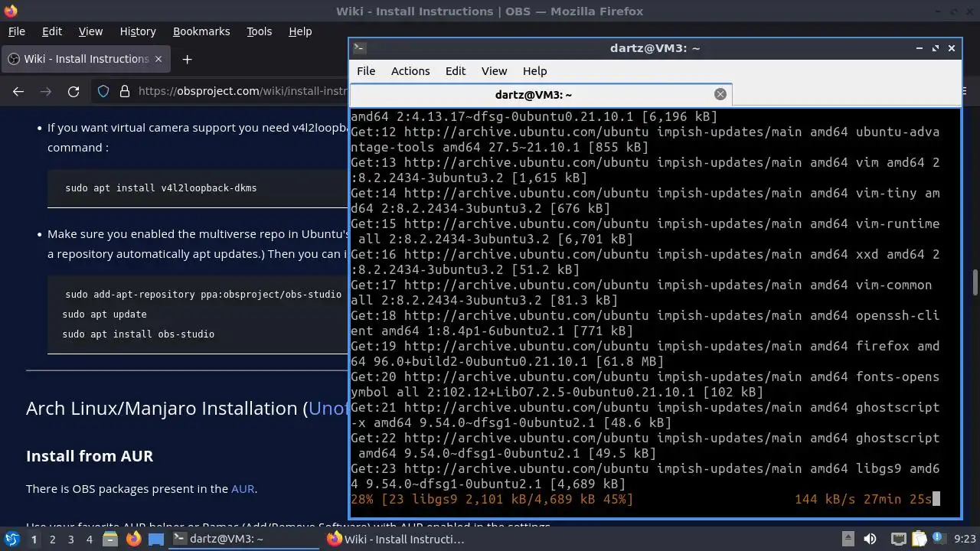The image size is (980, 551).
Task: Open Firefox File menu
Action: click(16, 31)
